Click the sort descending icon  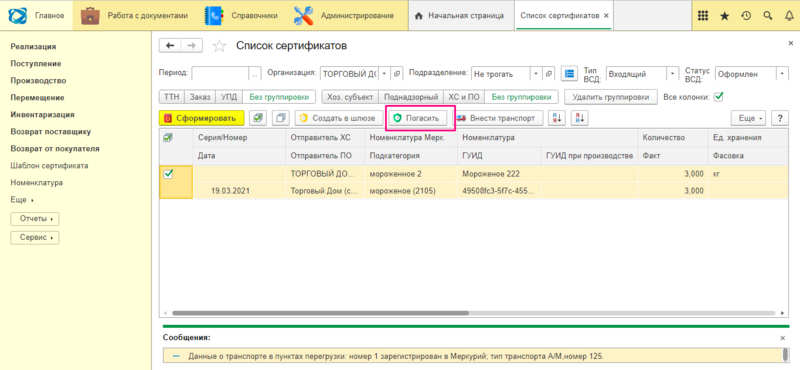tap(579, 118)
